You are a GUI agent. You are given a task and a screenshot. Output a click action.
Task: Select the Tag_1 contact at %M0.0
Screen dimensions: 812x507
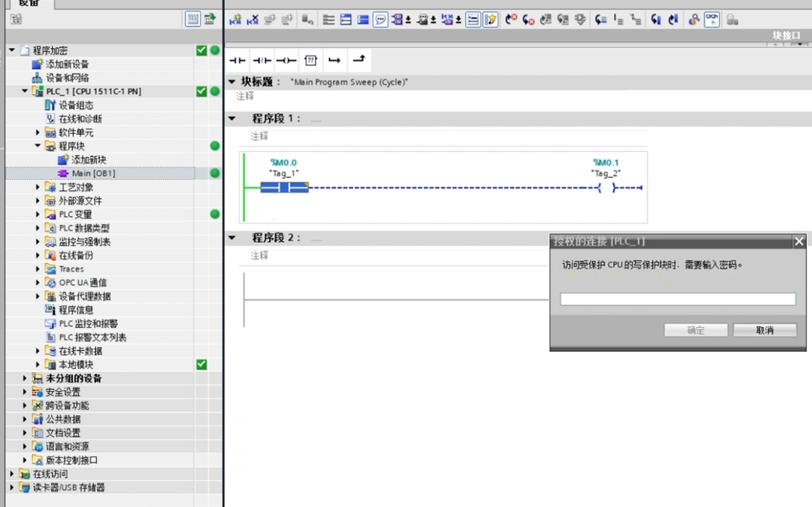pos(284,188)
